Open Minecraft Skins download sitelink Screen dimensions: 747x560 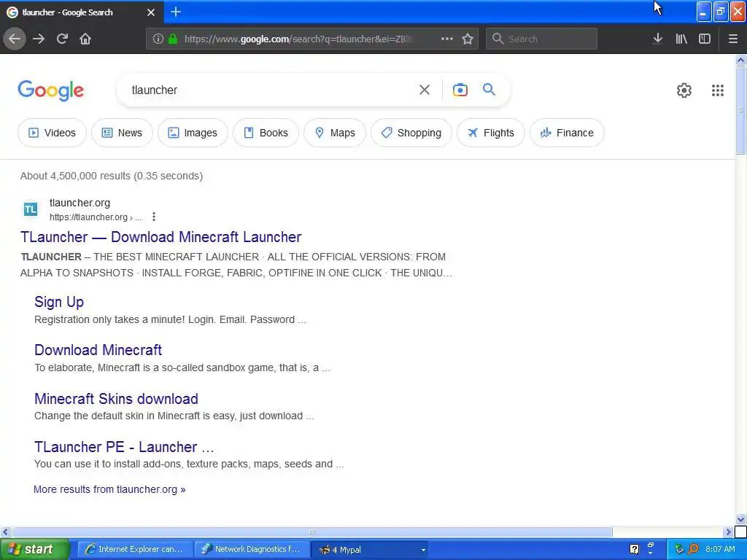(116, 399)
